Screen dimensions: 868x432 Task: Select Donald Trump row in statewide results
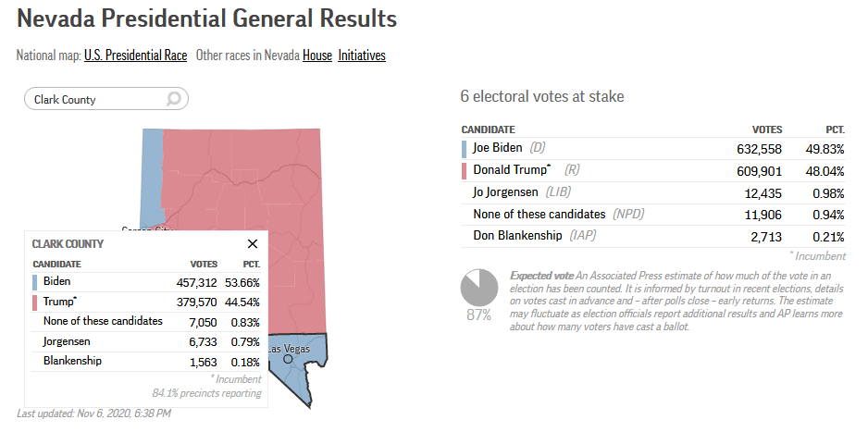tap(652, 171)
